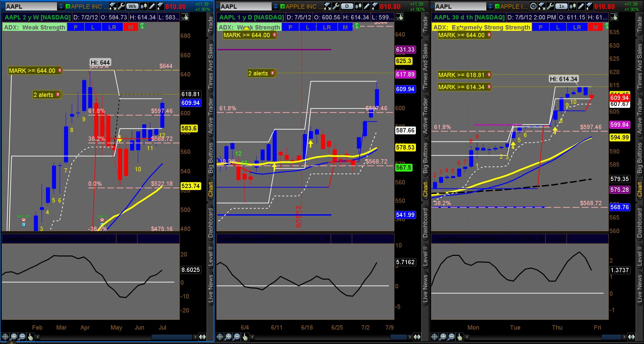Open Dashboard tab beside the hourly chart
This screenshot has width=644, height=344.
click(640, 223)
